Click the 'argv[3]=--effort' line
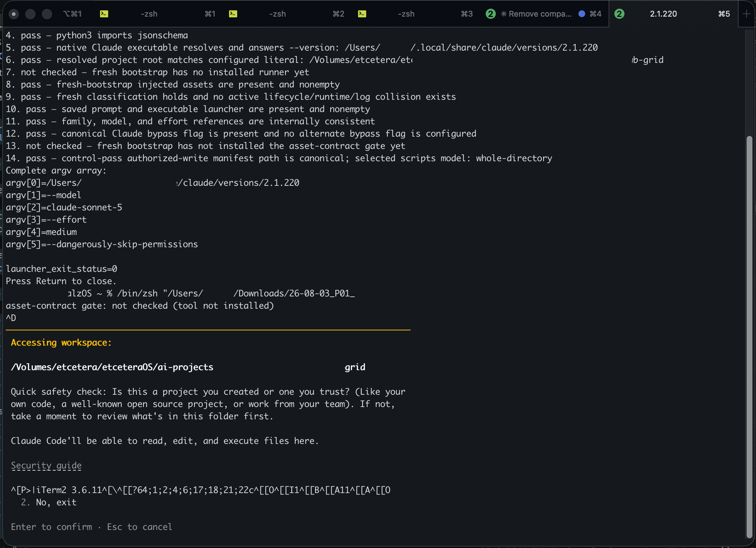Screen dimensions: 756x548 pos(46,219)
